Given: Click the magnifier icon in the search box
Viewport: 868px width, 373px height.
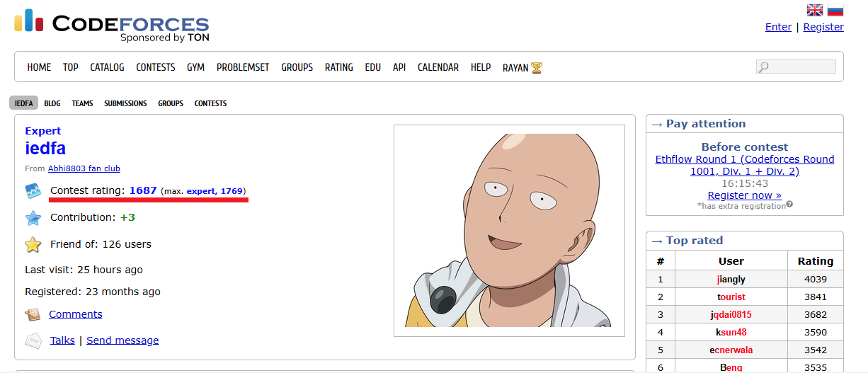Looking at the screenshot, I should click(x=763, y=67).
